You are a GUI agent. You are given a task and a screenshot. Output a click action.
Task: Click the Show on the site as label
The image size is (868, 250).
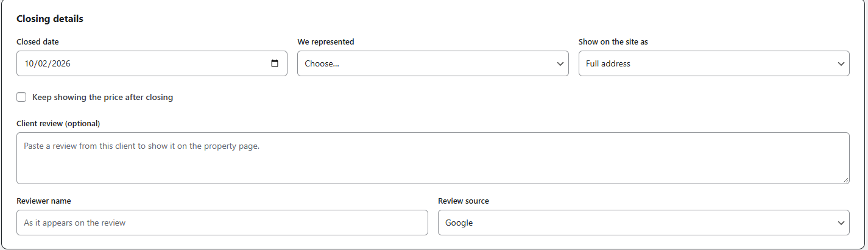[613, 42]
